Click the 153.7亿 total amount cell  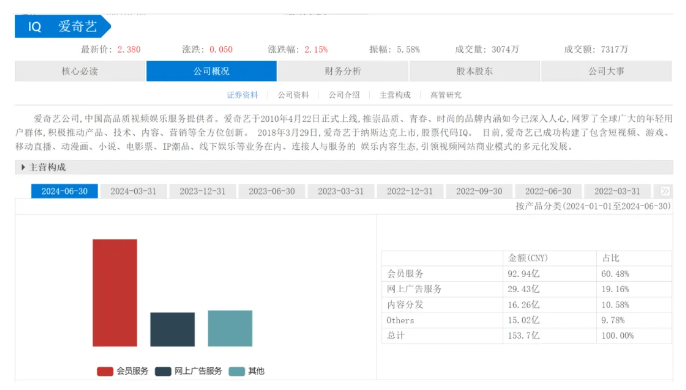click(523, 336)
